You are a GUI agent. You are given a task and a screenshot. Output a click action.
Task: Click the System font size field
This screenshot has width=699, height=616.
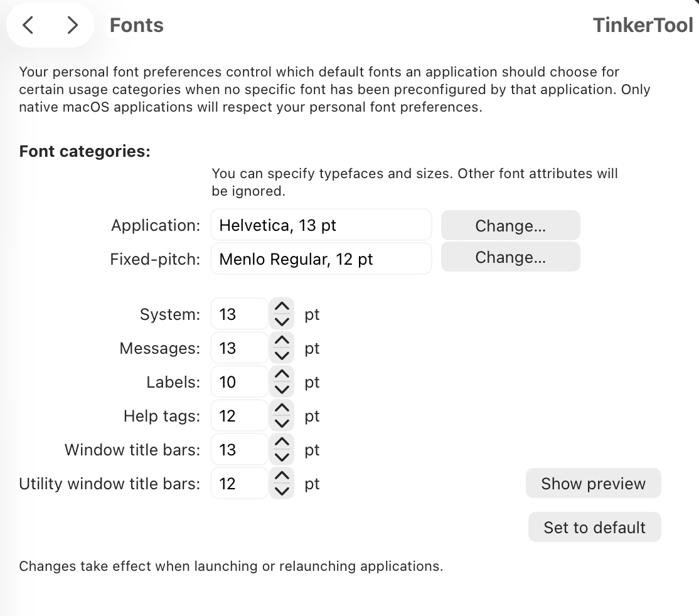coord(239,314)
